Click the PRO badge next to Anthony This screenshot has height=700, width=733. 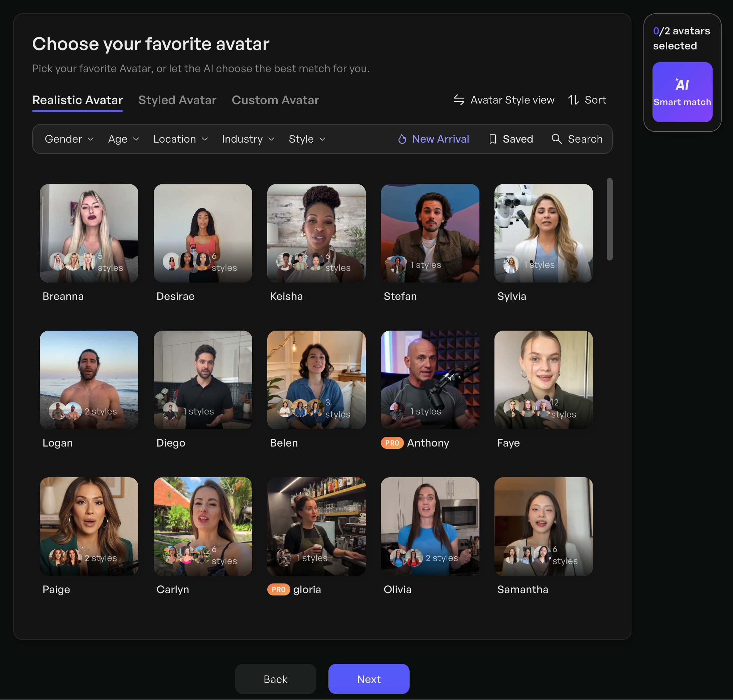coord(392,443)
